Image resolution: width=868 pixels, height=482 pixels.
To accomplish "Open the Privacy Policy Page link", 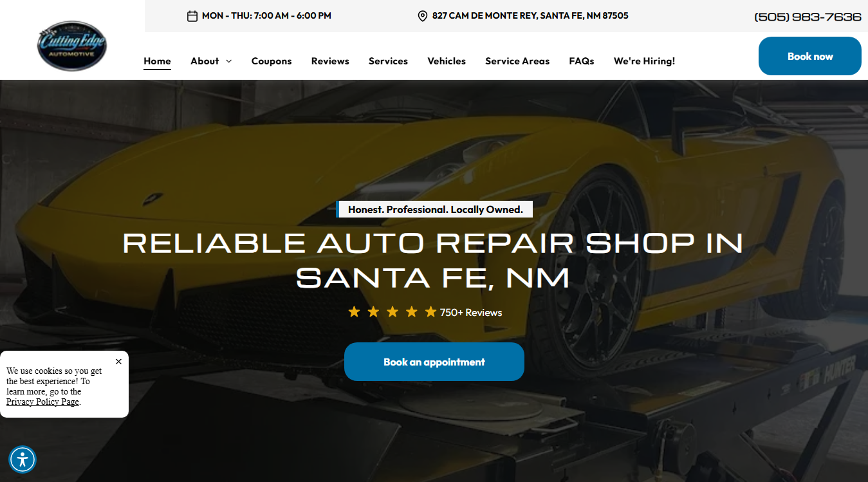I will [42, 402].
